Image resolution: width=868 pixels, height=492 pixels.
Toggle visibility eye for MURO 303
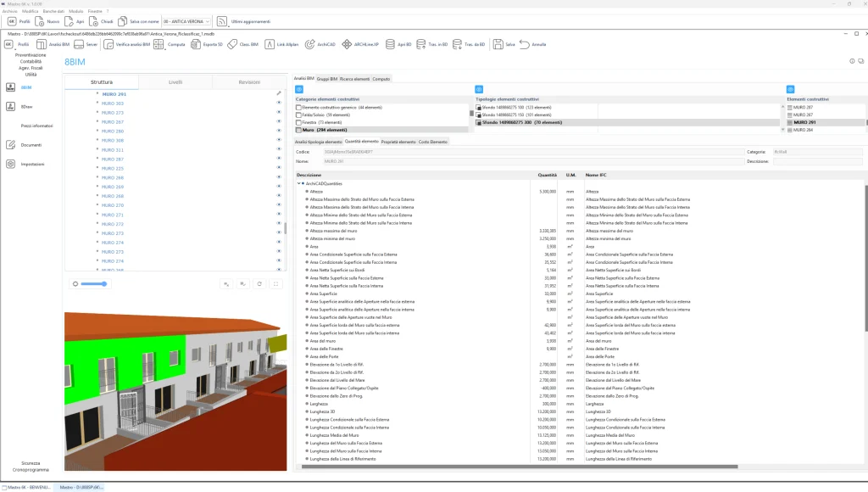pos(279,103)
